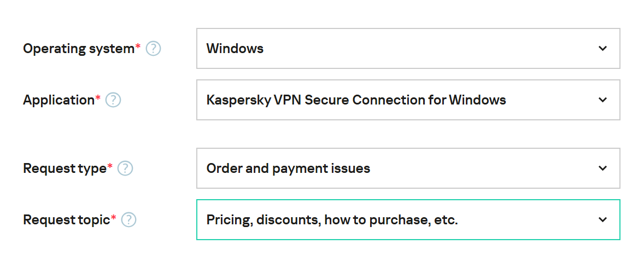The width and height of the screenshot is (644, 273).
Task: Click the chevron in the Kaspersky VPN field
Action: [x=602, y=100]
